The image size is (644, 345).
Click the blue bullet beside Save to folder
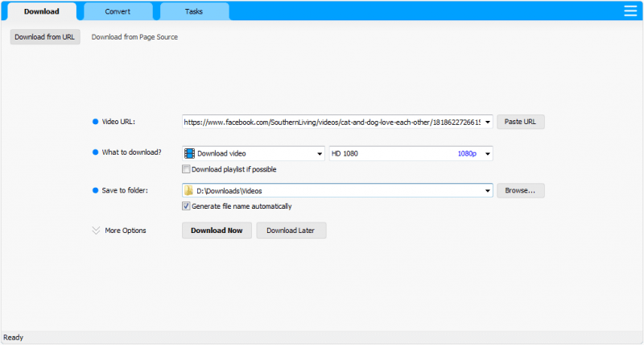[95, 190]
